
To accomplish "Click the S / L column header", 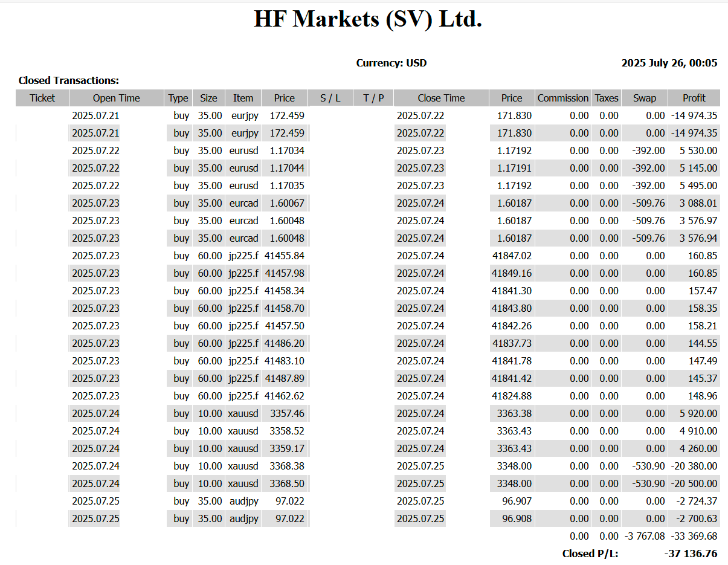I will point(330,98).
